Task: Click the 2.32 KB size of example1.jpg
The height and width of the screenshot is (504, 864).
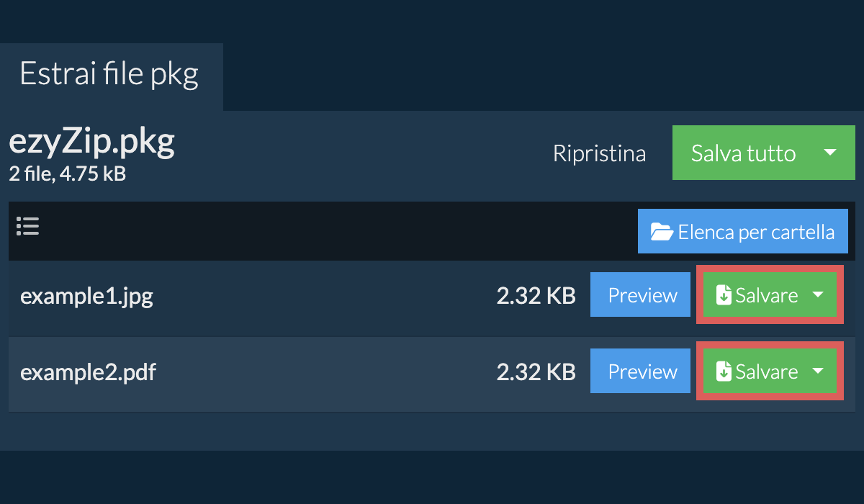Action: [536, 296]
